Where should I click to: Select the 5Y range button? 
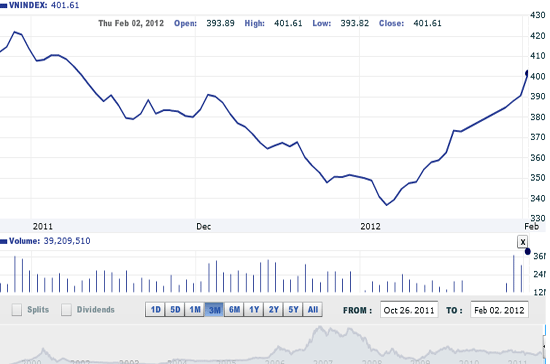point(293,310)
